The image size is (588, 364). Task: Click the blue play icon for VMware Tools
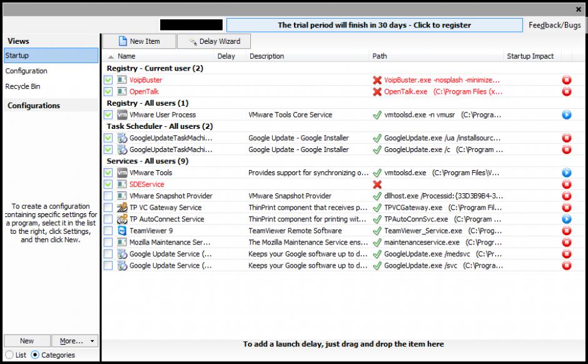tap(566, 173)
